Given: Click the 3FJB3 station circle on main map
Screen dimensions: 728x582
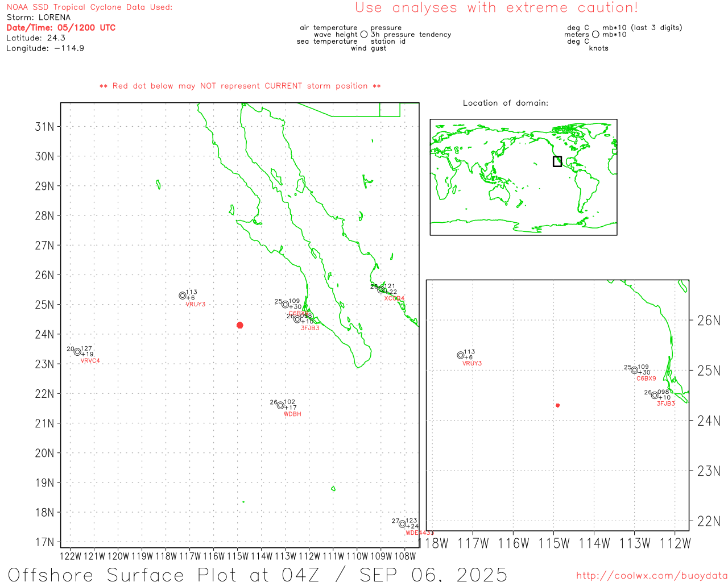Looking at the screenshot, I should [297, 319].
